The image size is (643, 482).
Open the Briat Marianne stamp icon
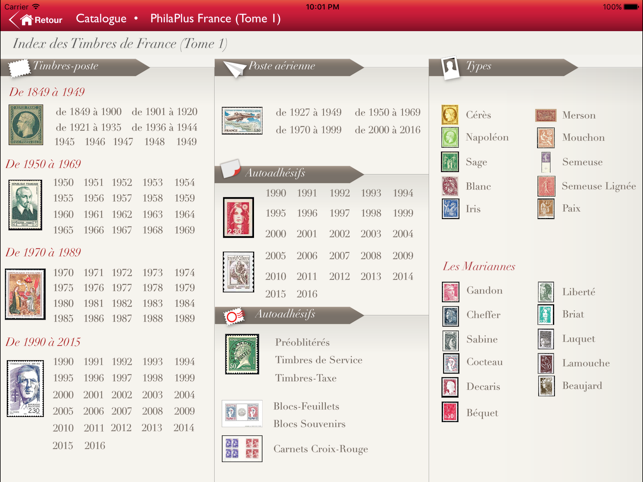point(546,314)
